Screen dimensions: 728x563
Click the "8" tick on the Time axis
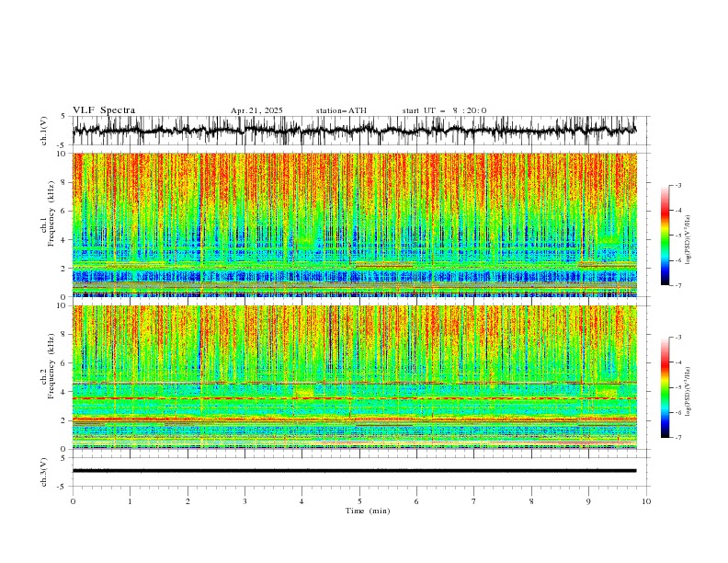(531, 501)
